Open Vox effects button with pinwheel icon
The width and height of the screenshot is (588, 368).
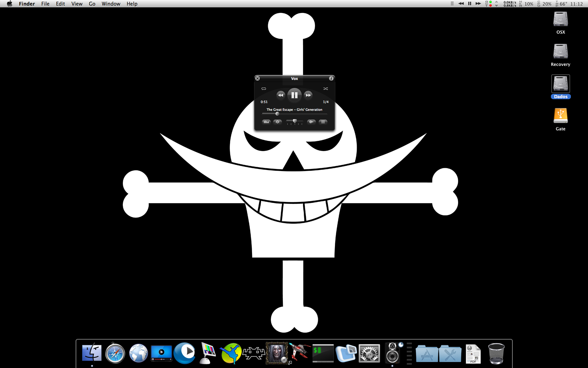pyautogui.click(x=278, y=122)
